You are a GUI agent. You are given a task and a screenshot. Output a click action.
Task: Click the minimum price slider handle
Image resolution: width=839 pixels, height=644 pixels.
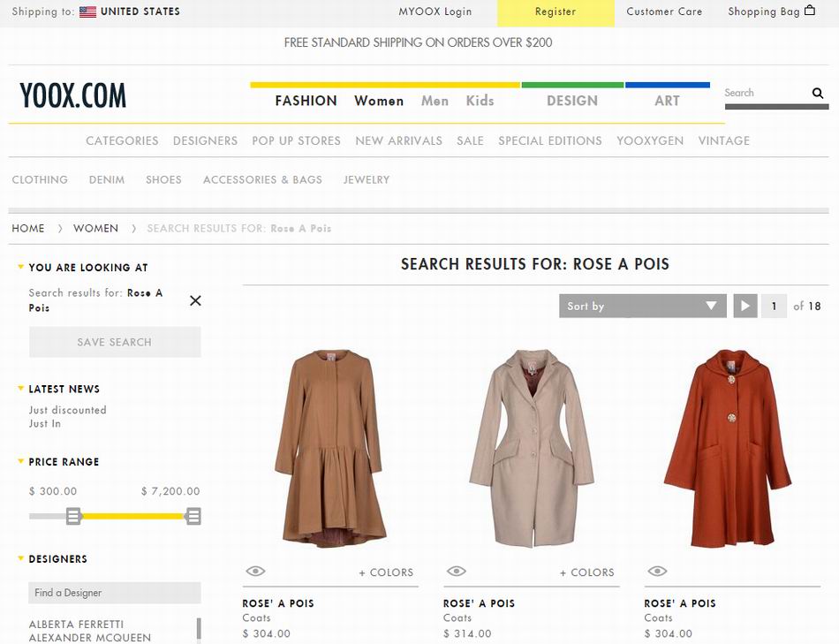[73, 516]
